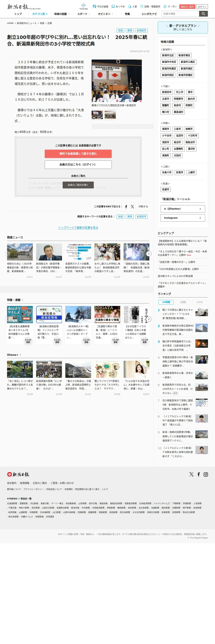Select the 1か月 ranking tab
Viewport: 215px width, 644px height.
199,302
